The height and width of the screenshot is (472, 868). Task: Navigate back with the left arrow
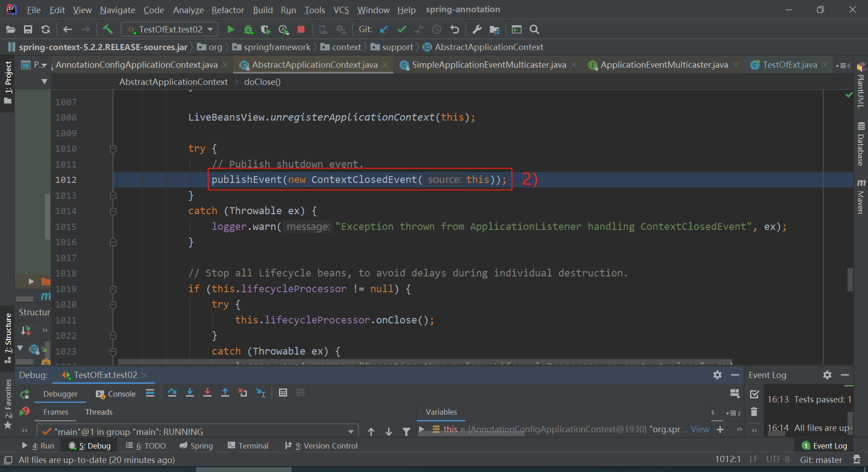(68, 30)
